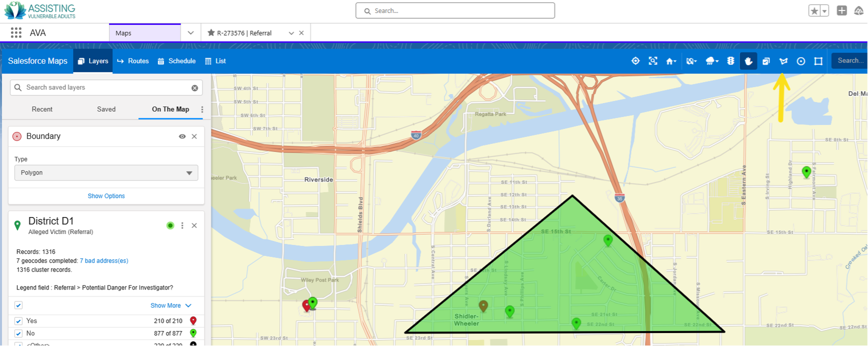
Task: Open District D1 three-dot options menu
Action: [182, 225]
